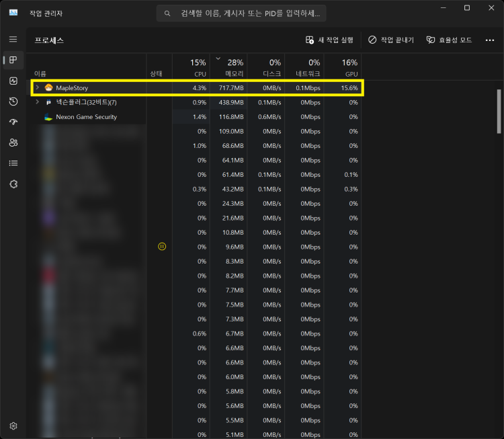Click the 효율성 모드 button

click(449, 40)
